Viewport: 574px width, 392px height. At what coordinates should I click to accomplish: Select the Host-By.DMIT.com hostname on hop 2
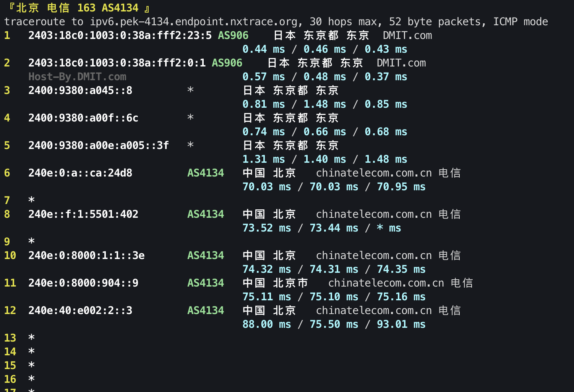tap(77, 76)
